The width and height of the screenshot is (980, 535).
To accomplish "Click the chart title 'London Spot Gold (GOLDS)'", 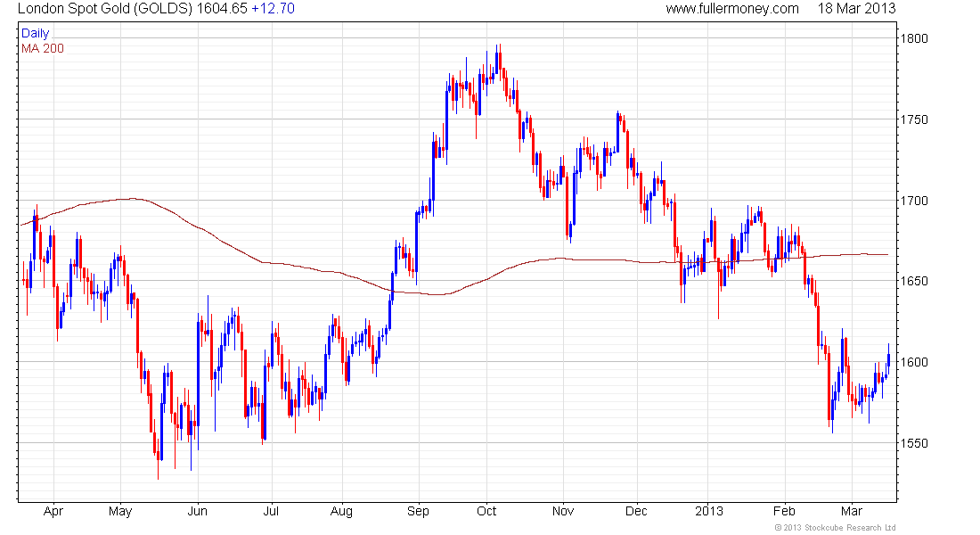I will (x=105, y=9).
